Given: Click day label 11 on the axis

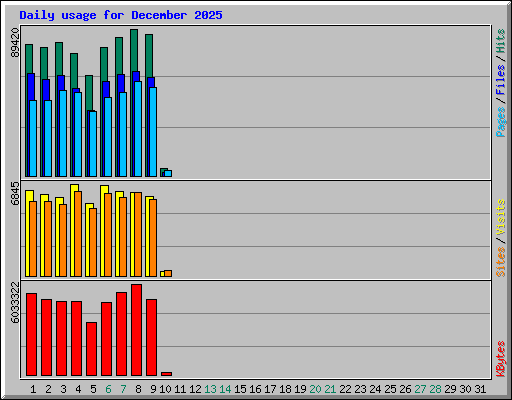Looking at the screenshot, I should point(180,389).
